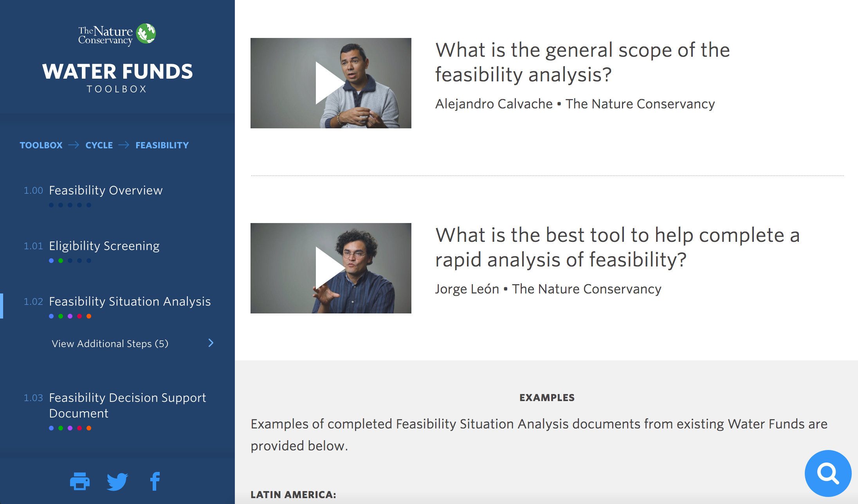The width and height of the screenshot is (858, 504).
Task: Share on Twitter
Action: point(117,481)
